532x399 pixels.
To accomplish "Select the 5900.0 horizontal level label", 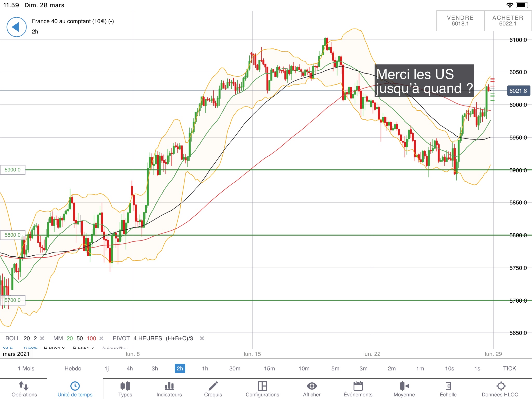I will (13, 170).
